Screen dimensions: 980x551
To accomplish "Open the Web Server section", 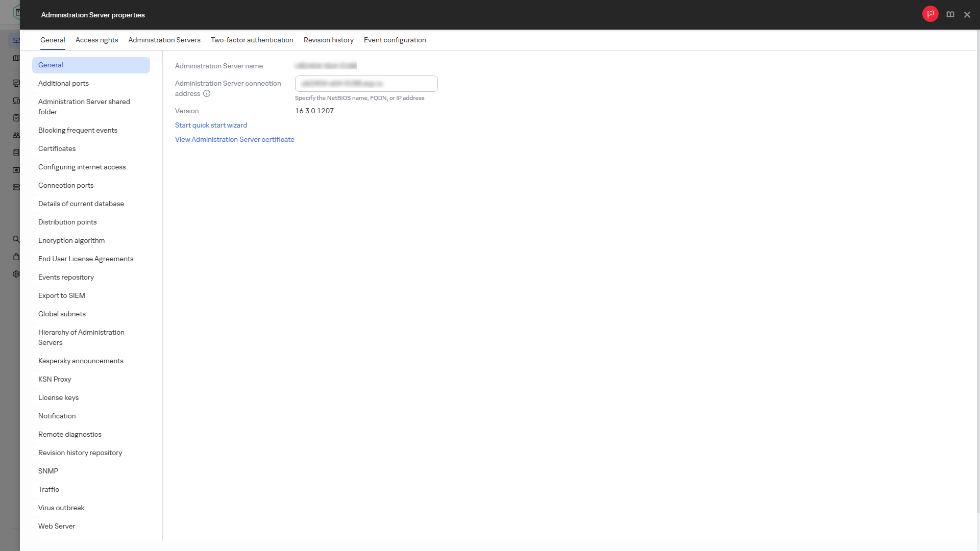I will point(91,527).
